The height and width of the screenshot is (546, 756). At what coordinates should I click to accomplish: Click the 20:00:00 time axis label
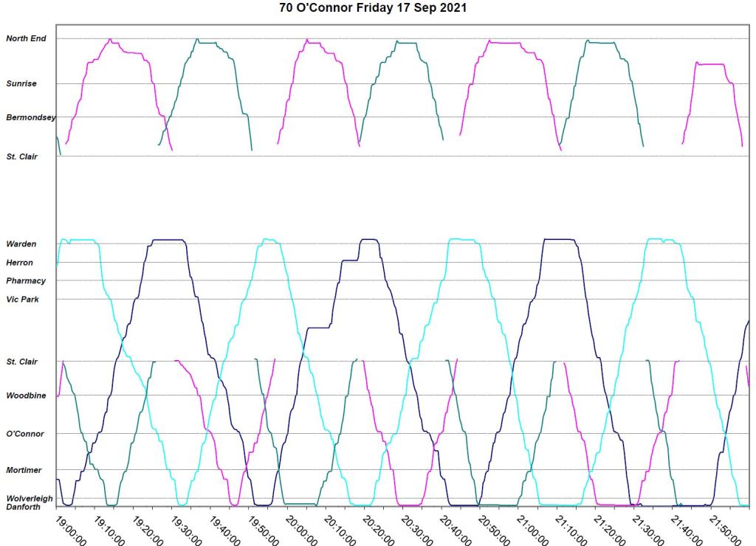[x=301, y=530]
